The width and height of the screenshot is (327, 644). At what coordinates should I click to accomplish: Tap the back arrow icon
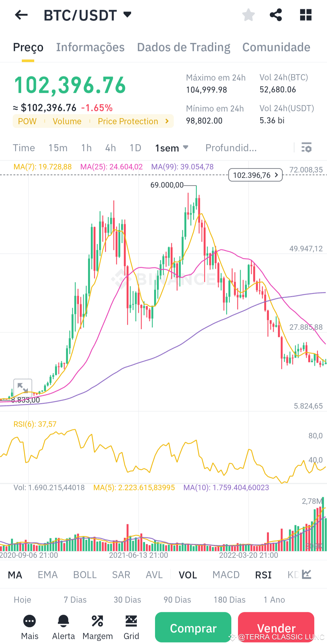[21, 15]
